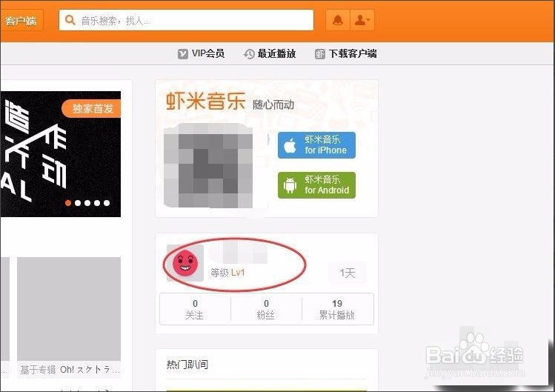Click the 独家首发 banner image

tap(61, 154)
